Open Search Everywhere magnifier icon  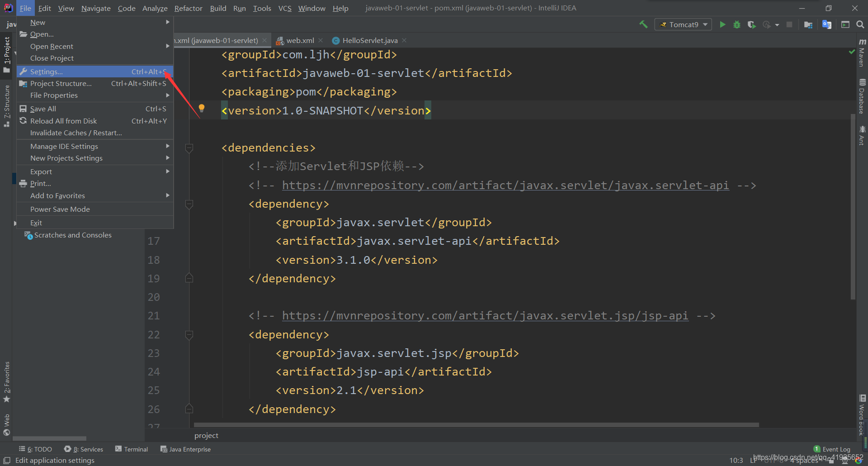point(860,24)
